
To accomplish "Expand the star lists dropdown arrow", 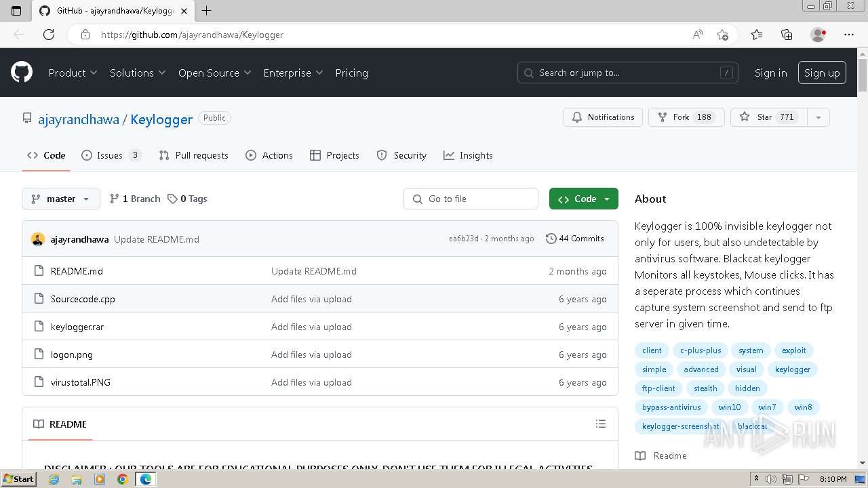I will click(818, 117).
